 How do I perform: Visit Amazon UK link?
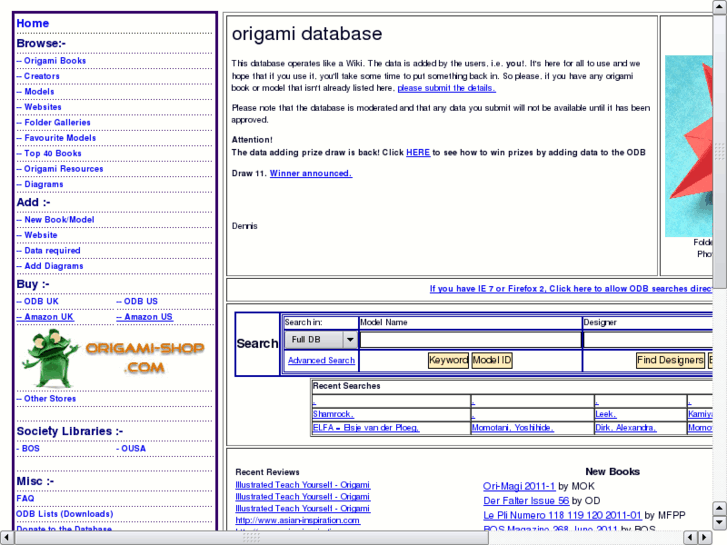pos(45,317)
